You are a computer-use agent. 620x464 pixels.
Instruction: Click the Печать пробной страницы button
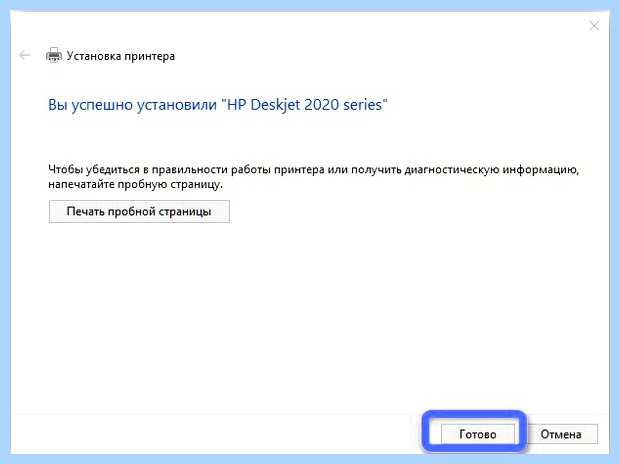(x=139, y=212)
